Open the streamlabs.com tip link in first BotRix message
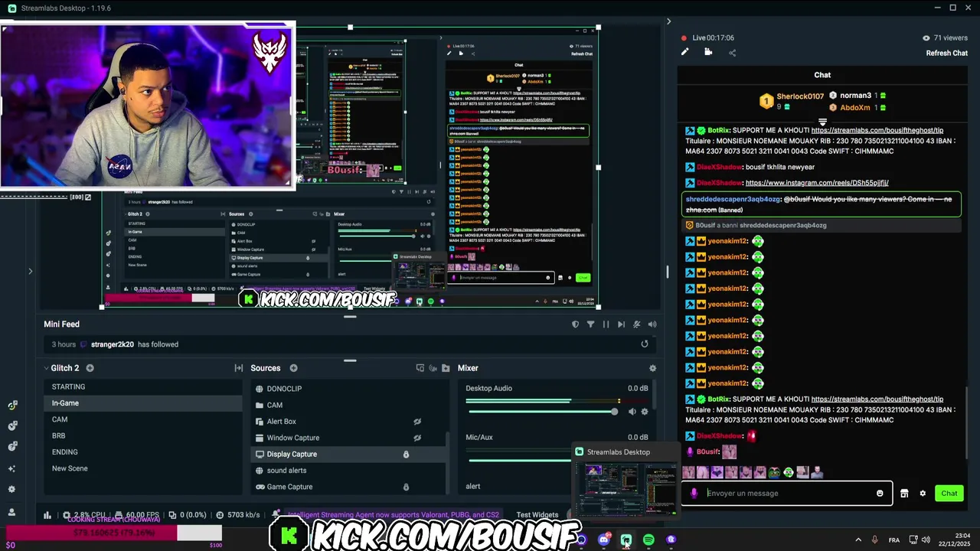This screenshot has width=980, height=551. 877,130
